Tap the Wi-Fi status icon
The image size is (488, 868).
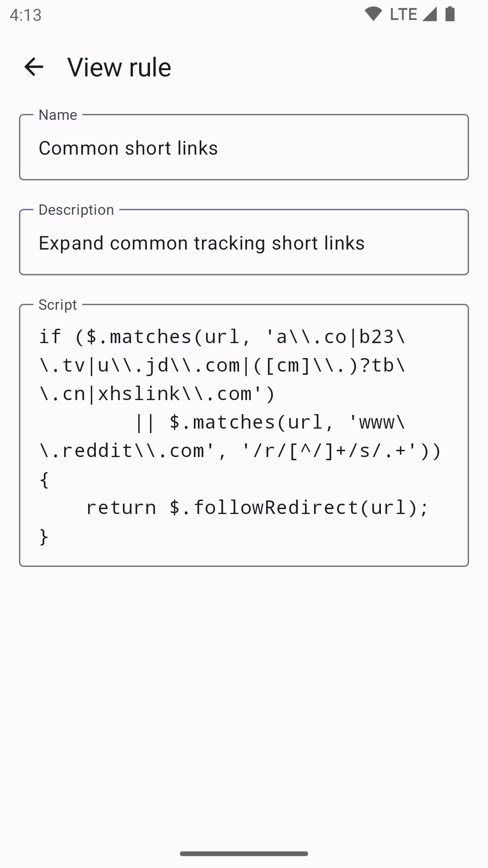373,14
